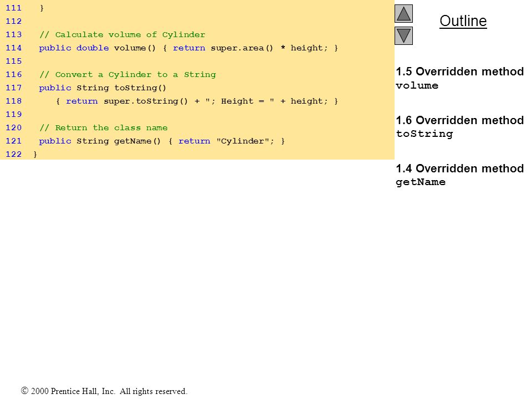Click comment Convert a Cylinder to a String
Viewport: 532px width, 399px height.
[127, 75]
